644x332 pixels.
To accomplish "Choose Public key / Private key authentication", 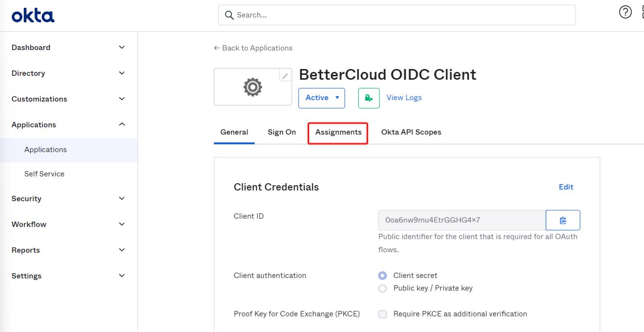I will 383,288.
